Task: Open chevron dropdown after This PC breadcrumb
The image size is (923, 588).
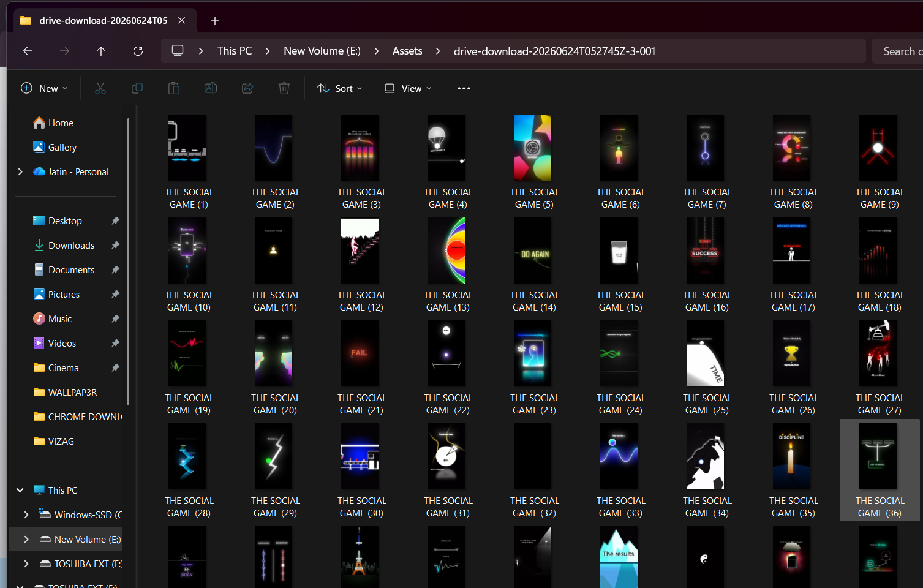Action: point(268,51)
